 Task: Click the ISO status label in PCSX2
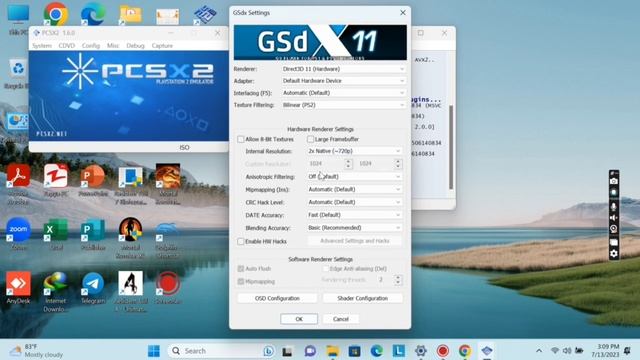pos(184,147)
